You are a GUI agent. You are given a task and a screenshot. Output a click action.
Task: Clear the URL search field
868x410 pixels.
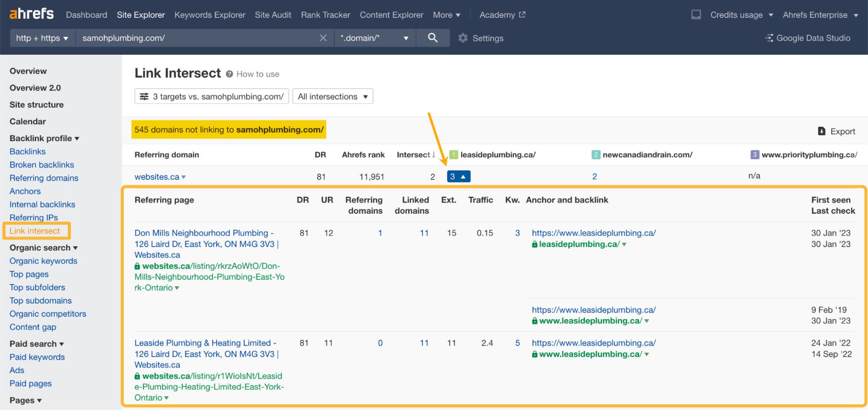tap(323, 38)
